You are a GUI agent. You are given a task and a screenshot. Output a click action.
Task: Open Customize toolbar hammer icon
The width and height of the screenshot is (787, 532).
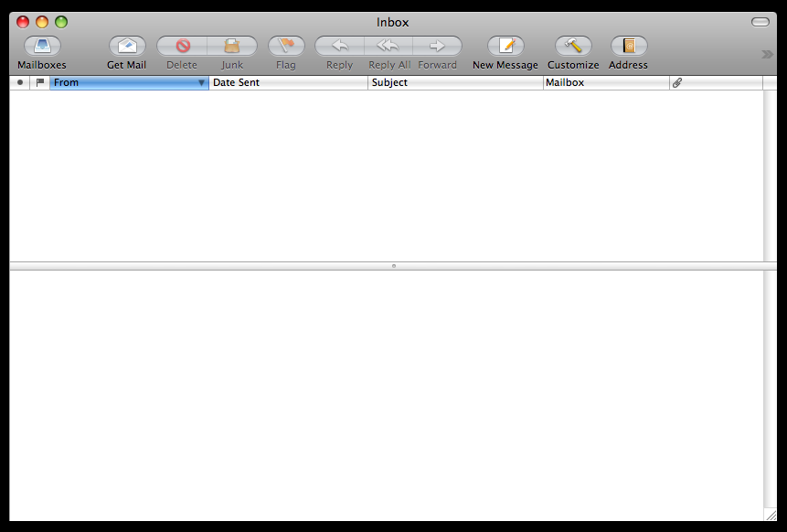[573, 46]
